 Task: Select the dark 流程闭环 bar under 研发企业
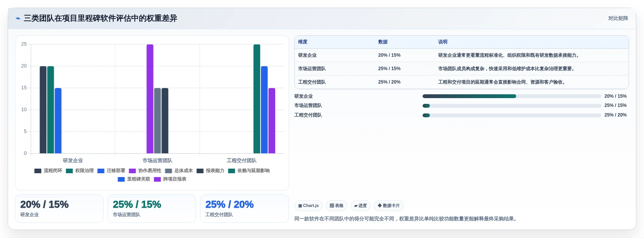[43, 110]
